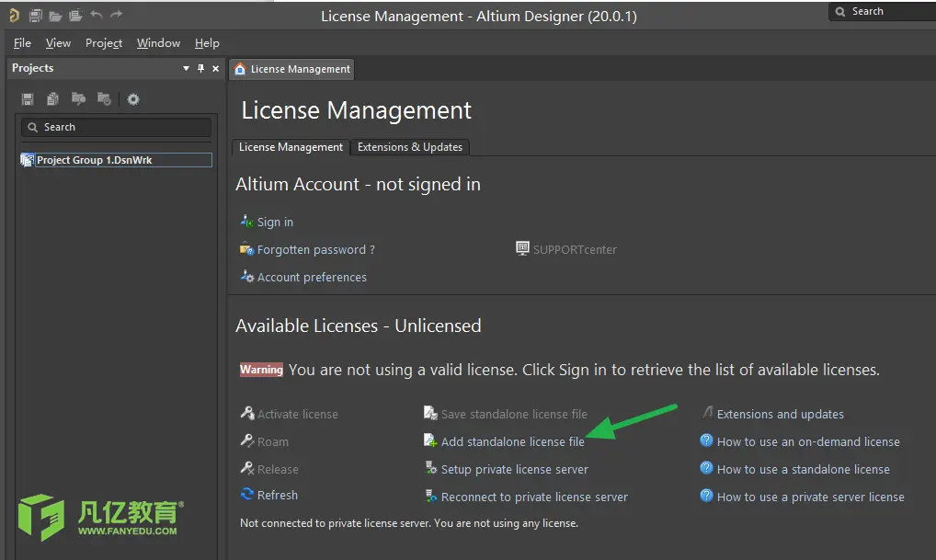This screenshot has height=560, width=936.
Task: Open the Project menu
Action: tap(104, 43)
